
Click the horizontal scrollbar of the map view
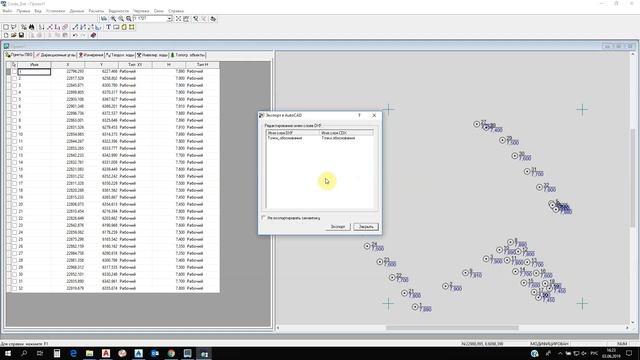point(452,327)
